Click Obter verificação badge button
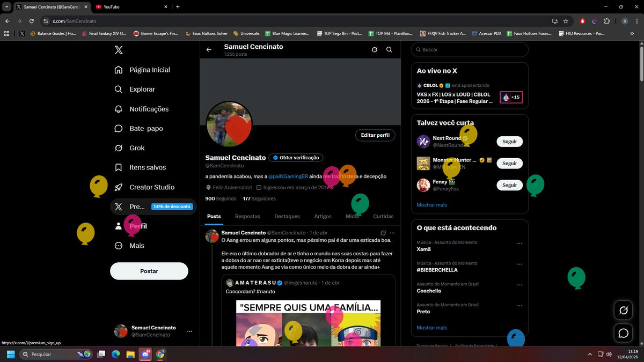The height and width of the screenshot is (362, 644). click(x=296, y=158)
